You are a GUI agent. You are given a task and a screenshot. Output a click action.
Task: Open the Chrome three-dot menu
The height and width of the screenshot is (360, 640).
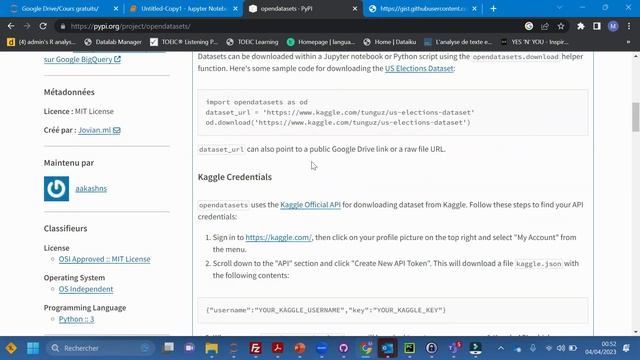[629, 26]
